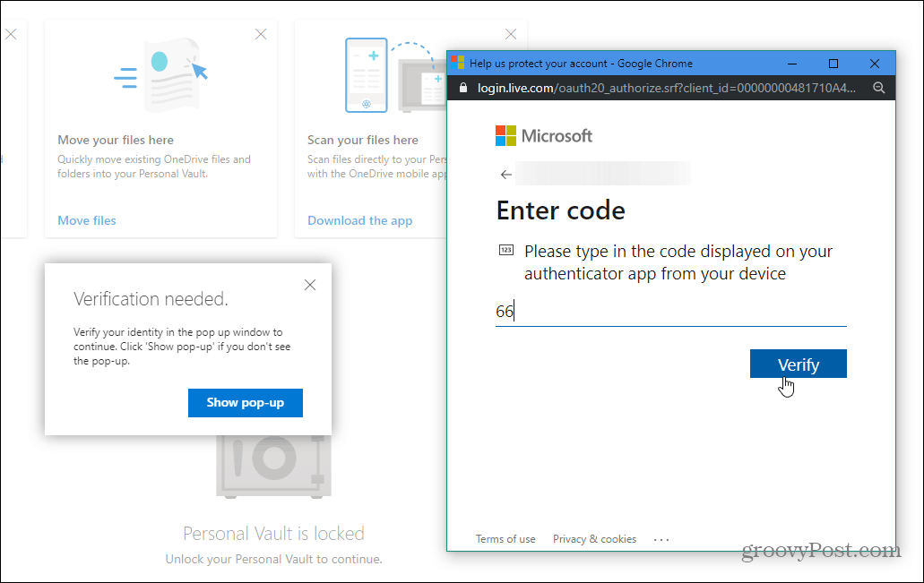
Task: Click 'Enter code' heading
Action: tap(560, 210)
